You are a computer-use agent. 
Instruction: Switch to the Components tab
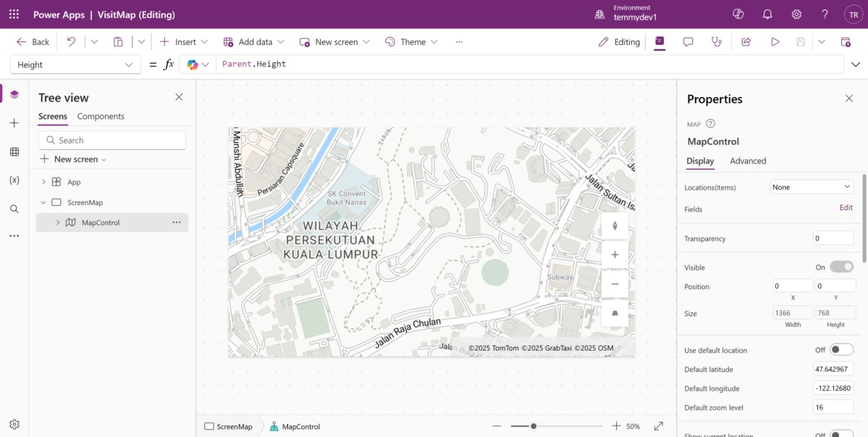pos(101,116)
